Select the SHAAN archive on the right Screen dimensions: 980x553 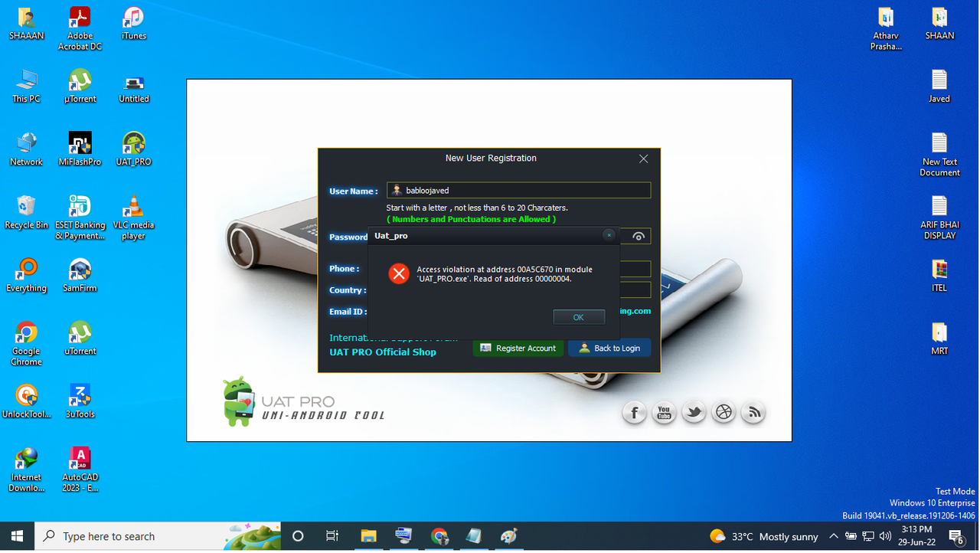click(939, 23)
